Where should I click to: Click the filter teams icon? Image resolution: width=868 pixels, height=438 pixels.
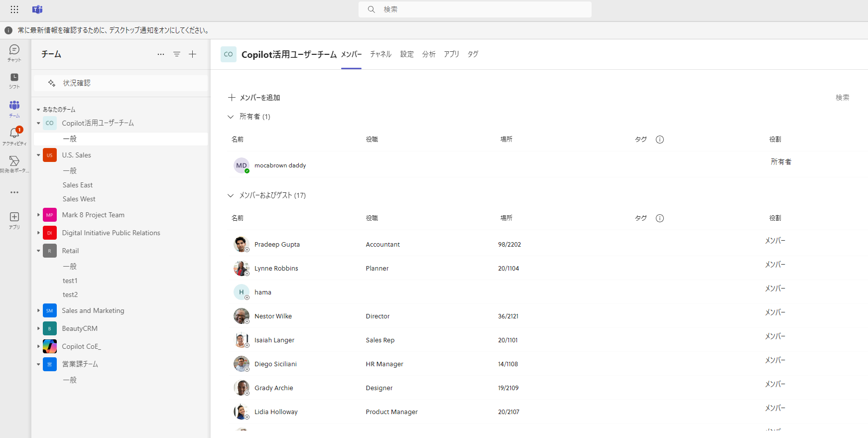[177, 54]
